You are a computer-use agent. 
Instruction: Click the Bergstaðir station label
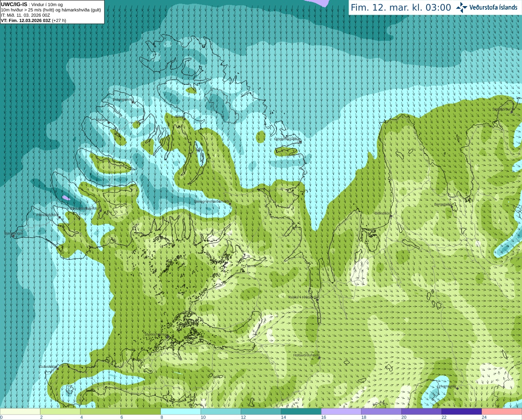pyautogui.click(x=442, y=204)
